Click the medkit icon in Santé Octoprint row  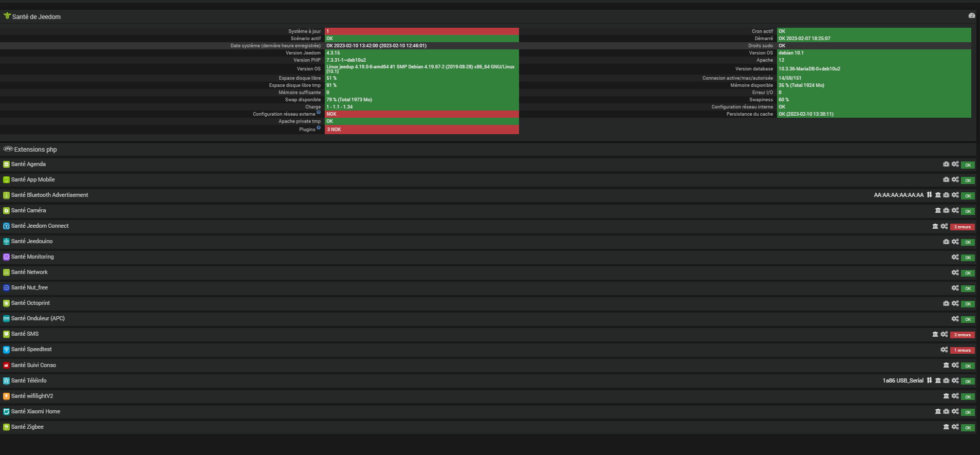[946, 303]
